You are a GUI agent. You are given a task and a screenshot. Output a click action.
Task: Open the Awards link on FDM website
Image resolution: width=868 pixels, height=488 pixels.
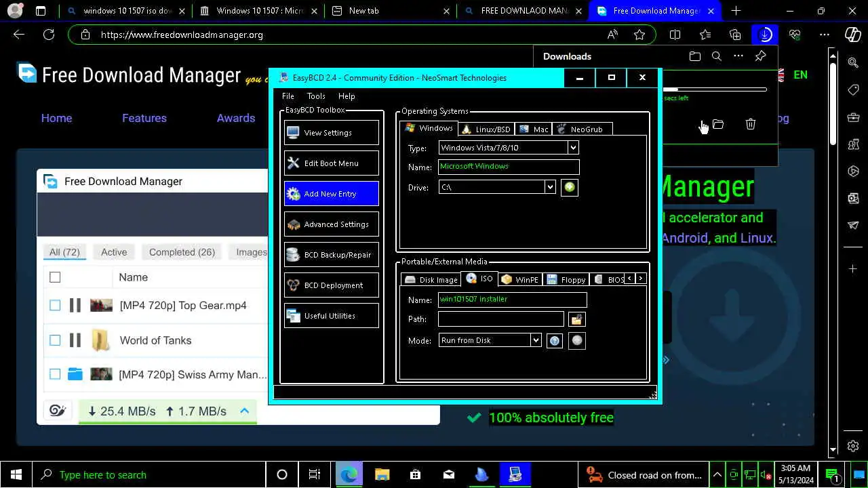(x=236, y=118)
